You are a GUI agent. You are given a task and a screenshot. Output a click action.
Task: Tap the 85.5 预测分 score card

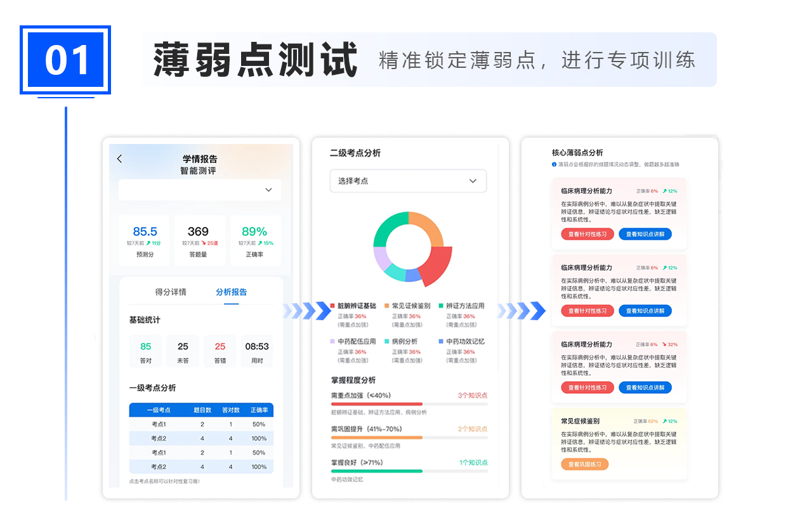[x=145, y=240]
